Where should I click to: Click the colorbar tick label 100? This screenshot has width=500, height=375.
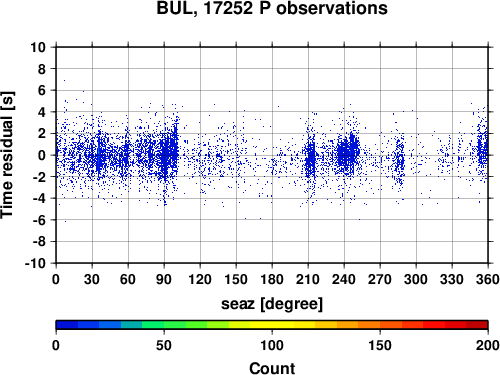tap(272, 345)
